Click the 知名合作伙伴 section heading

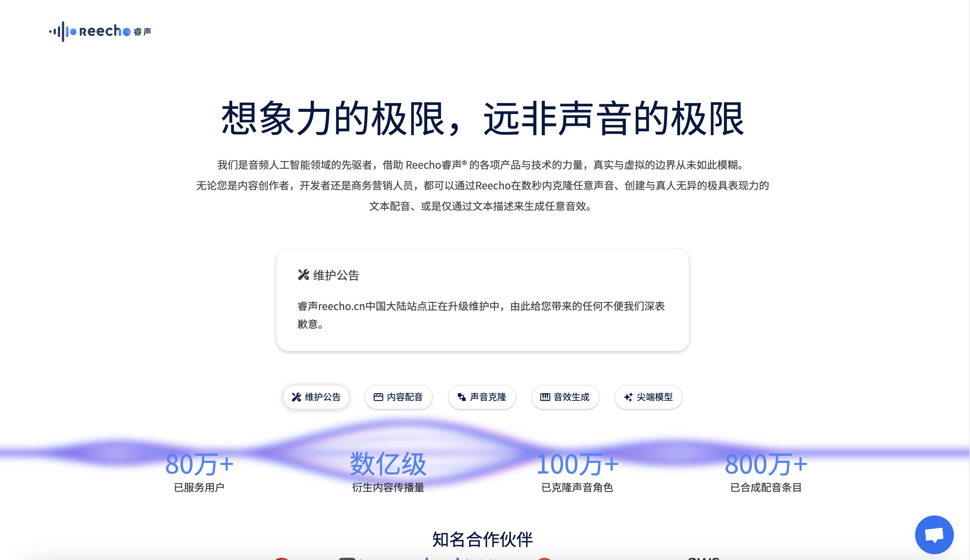(x=482, y=539)
